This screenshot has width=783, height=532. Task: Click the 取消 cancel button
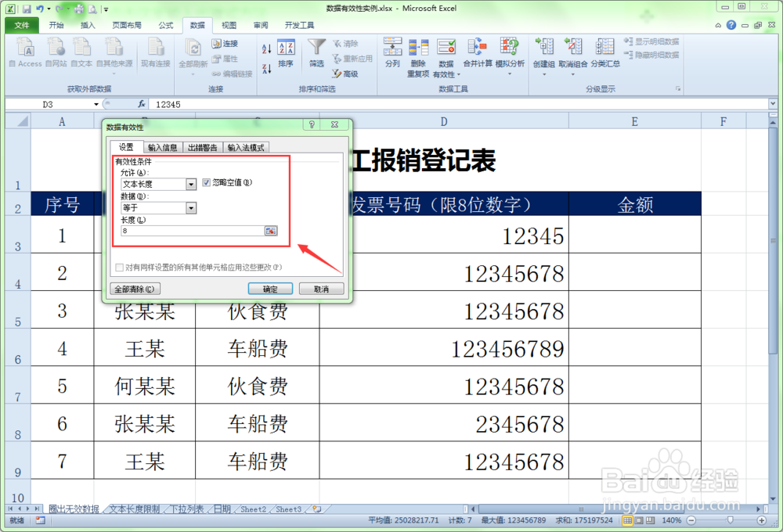point(322,289)
